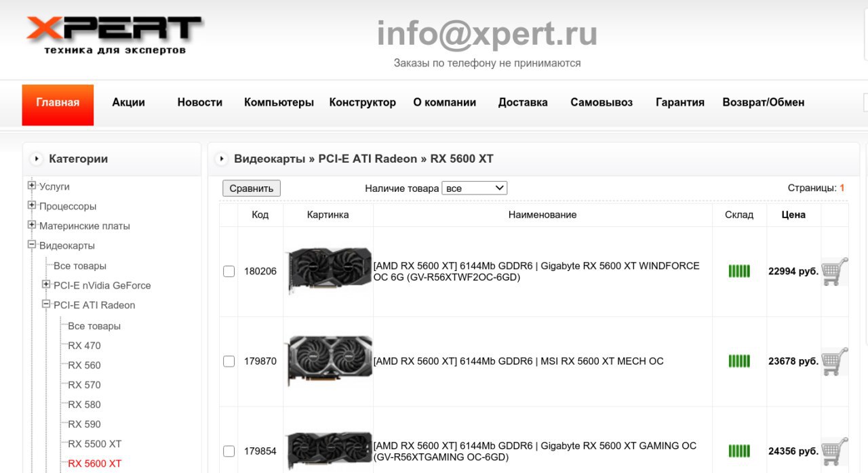
Task: Open Gigabyte WINDFORCE OC 6G product link
Action: click(536, 271)
